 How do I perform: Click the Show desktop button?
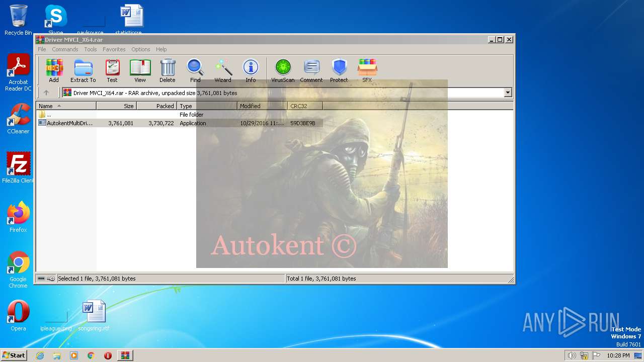pyautogui.click(x=639, y=355)
